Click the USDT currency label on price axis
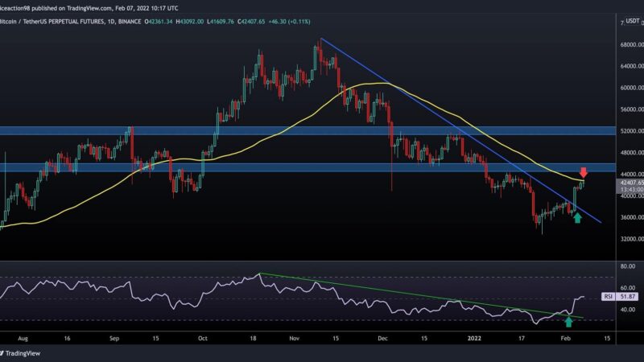The height and width of the screenshot is (362, 644). [x=632, y=21]
